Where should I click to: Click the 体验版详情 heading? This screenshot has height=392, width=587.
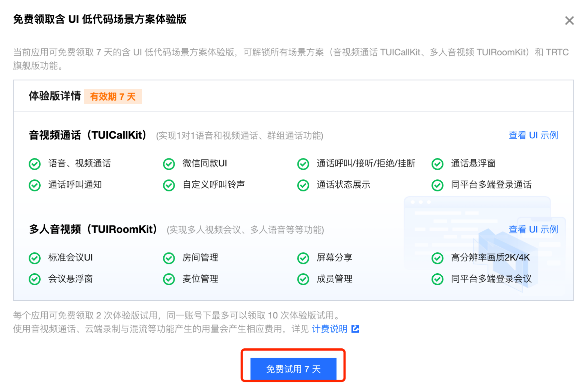(x=55, y=96)
